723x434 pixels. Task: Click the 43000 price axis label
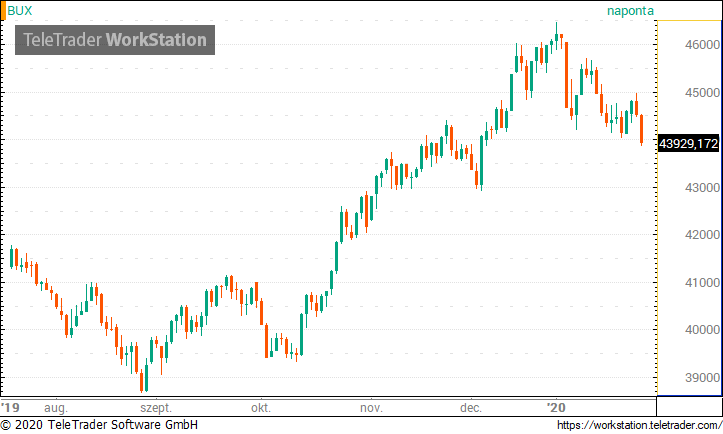702,188
